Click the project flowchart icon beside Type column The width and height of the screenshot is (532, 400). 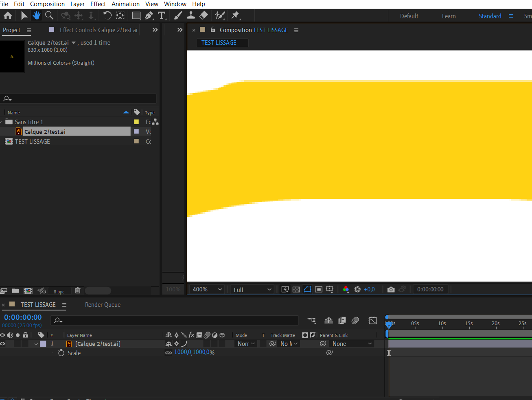coord(155,122)
